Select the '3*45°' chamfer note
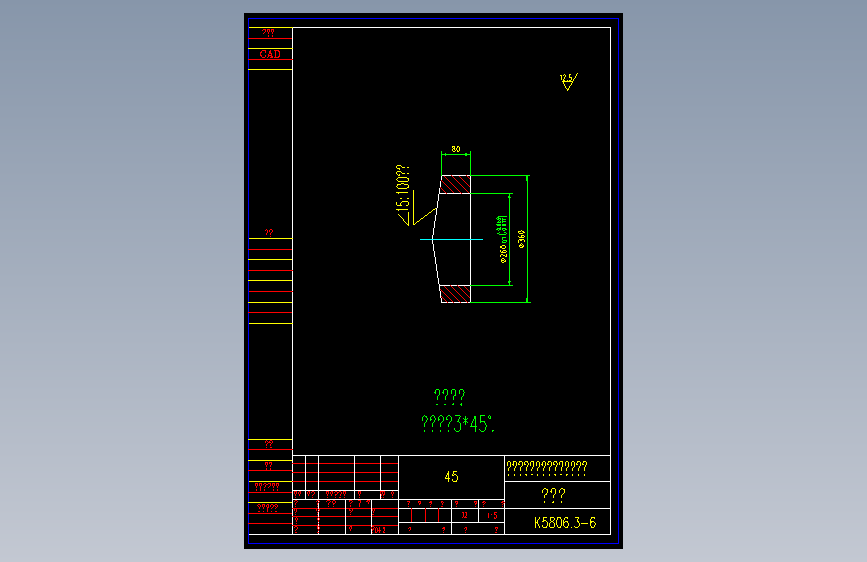The width and height of the screenshot is (867, 562). [458, 424]
